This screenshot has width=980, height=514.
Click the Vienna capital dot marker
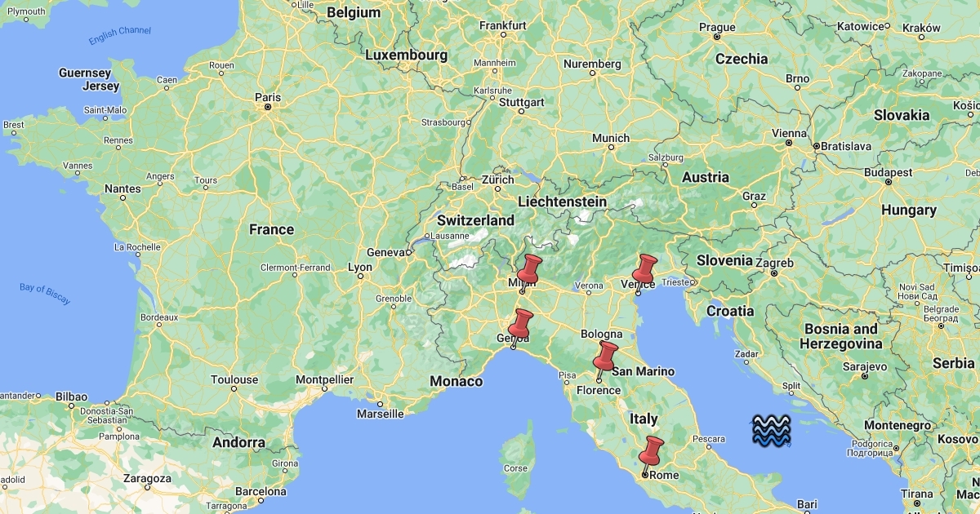(x=789, y=143)
